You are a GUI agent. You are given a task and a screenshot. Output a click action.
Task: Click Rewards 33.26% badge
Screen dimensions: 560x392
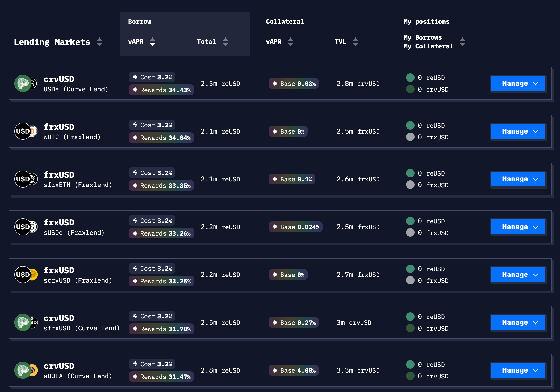pos(161,233)
